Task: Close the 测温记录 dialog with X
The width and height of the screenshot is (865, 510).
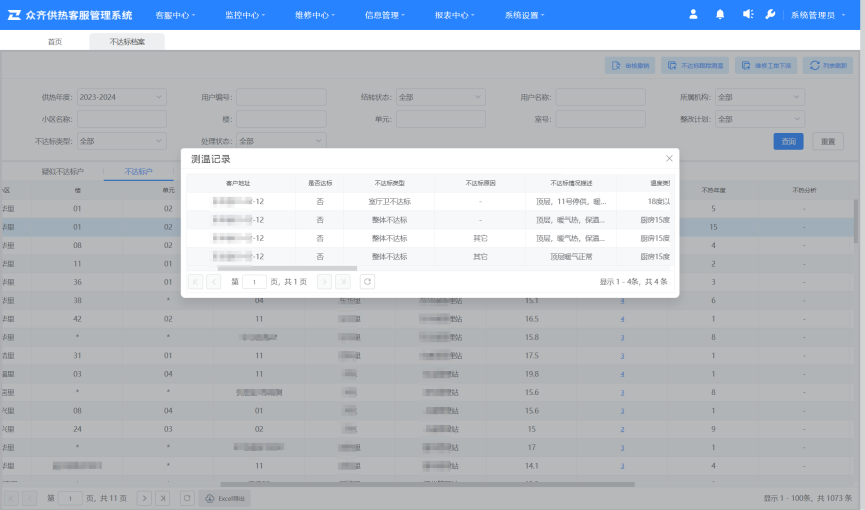Action: tap(669, 158)
